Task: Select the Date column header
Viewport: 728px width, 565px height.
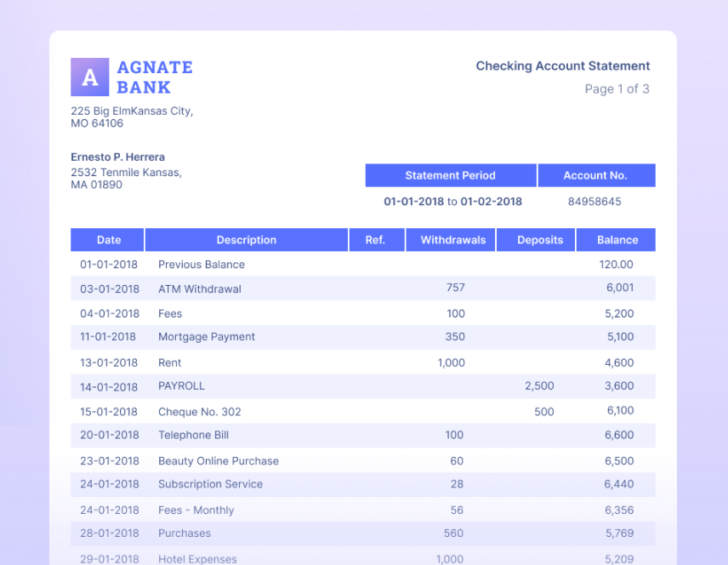Action: pos(108,240)
